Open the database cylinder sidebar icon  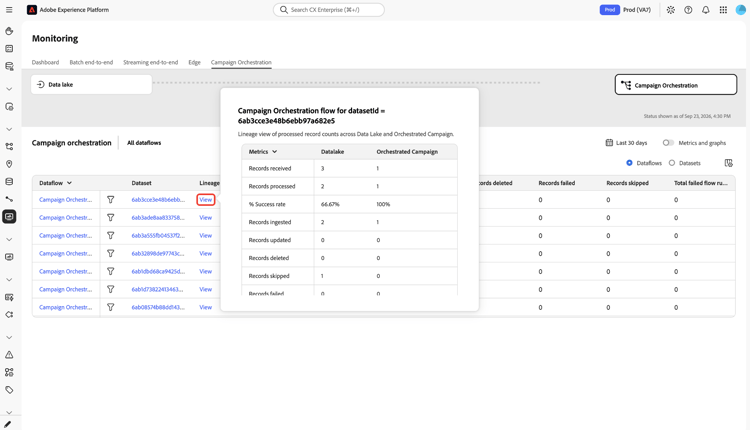click(9, 182)
